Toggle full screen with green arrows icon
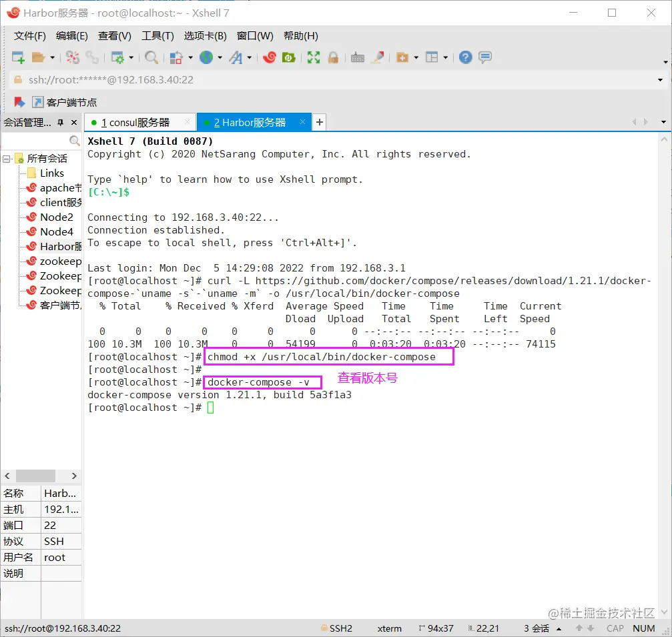 pos(314,57)
